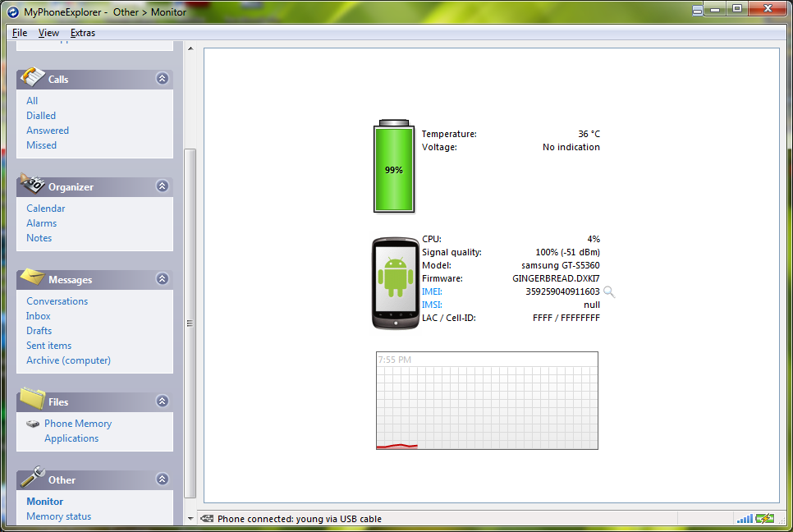Select Monitor under Other

click(x=45, y=501)
